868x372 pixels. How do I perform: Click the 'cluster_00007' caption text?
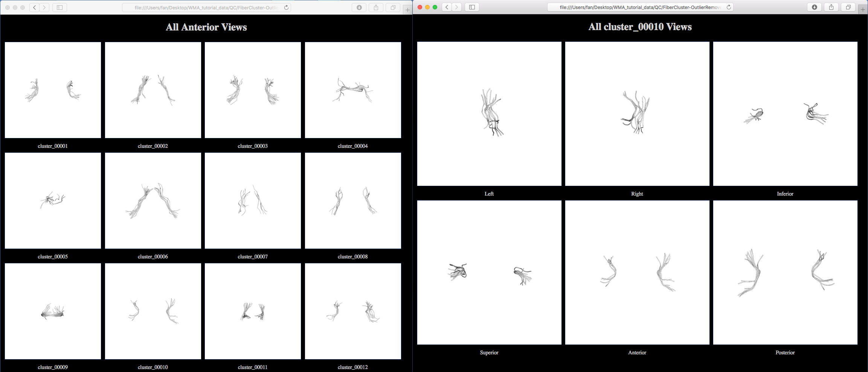[253, 257]
